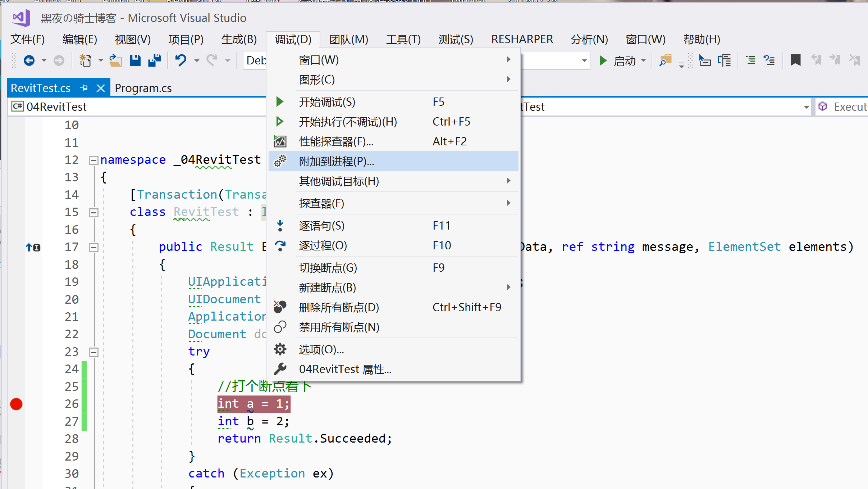Pin the RevitTest.cs tab
The height and width of the screenshot is (489, 868).
(84, 88)
